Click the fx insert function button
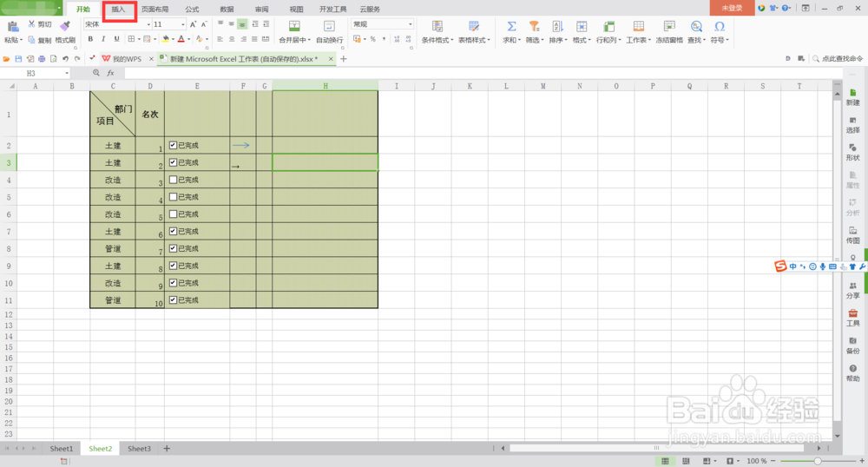The height and width of the screenshot is (467, 868). coord(111,73)
